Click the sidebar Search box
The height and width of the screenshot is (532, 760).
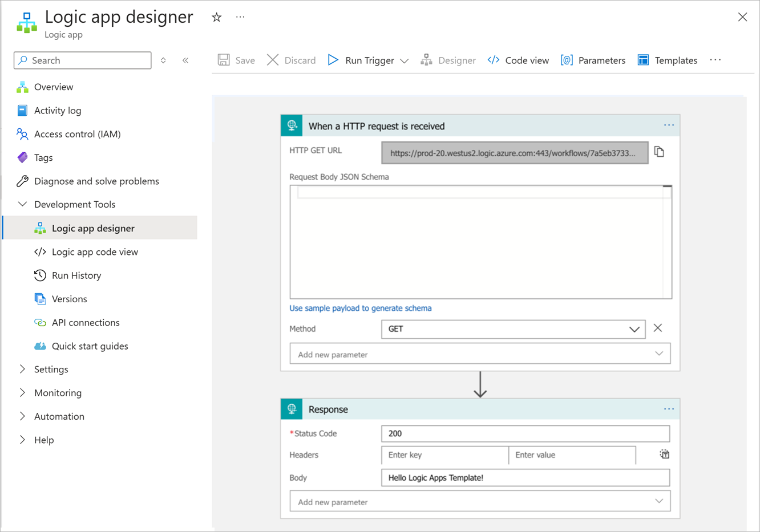pyautogui.click(x=83, y=60)
